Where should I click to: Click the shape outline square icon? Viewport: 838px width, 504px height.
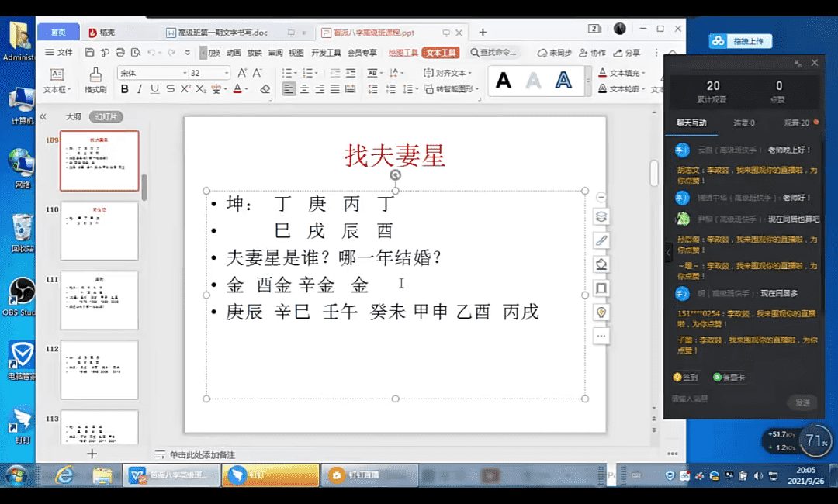coord(601,288)
